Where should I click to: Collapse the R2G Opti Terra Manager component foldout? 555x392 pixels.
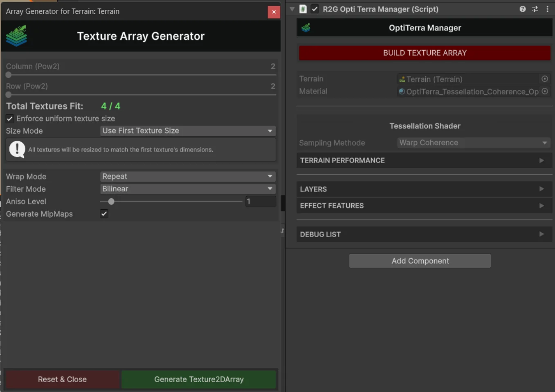point(292,9)
